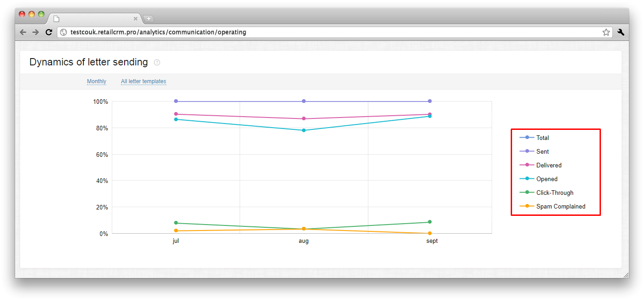Click the 80% axis label

click(102, 128)
